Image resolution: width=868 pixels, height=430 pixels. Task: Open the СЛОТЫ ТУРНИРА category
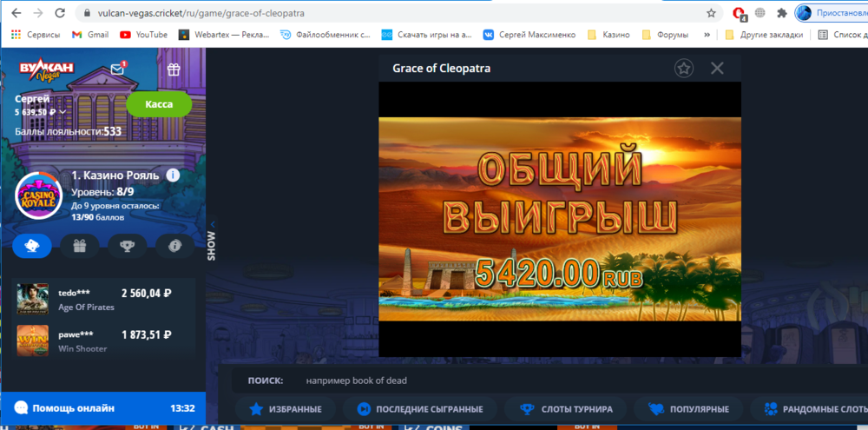tap(565, 409)
